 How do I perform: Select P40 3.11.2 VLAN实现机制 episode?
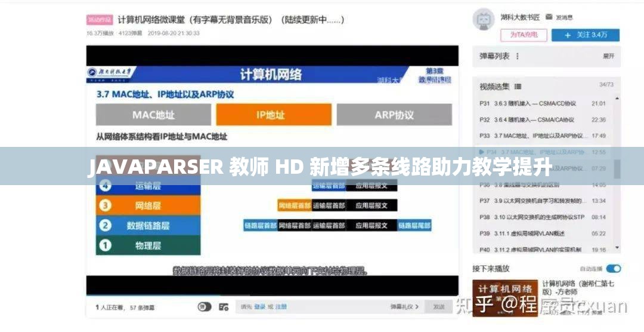click(543, 250)
